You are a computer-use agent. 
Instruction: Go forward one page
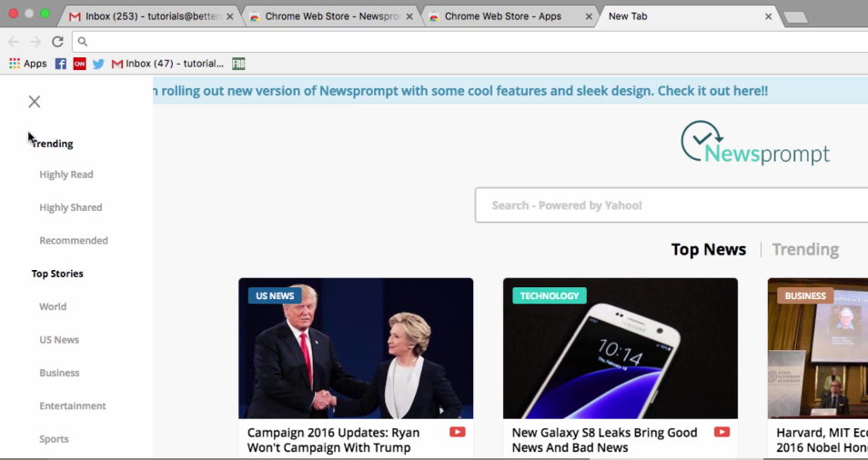click(35, 42)
